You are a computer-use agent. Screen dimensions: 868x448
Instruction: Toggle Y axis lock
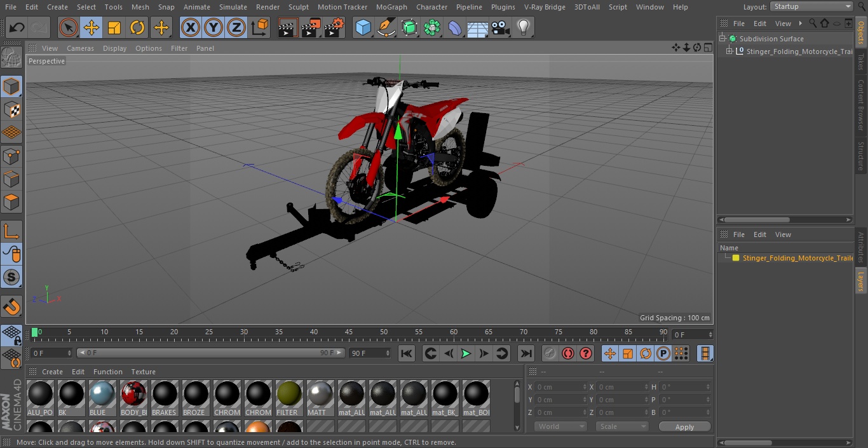(214, 27)
